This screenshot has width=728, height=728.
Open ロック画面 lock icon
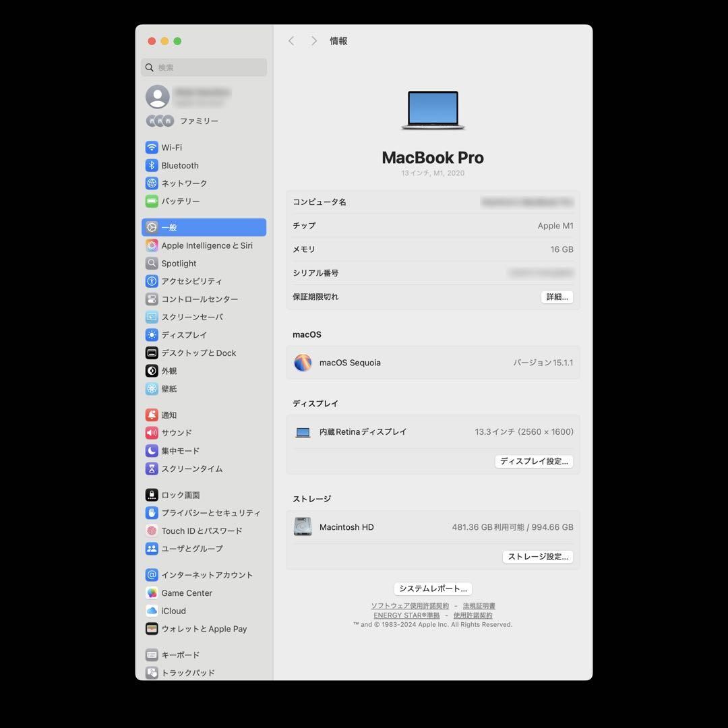152,495
